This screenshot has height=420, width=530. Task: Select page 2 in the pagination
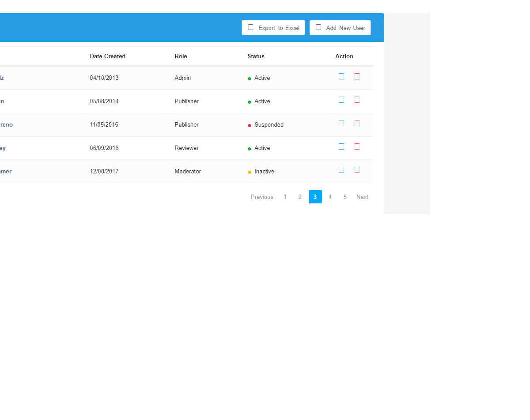click(x=300, y=197)
